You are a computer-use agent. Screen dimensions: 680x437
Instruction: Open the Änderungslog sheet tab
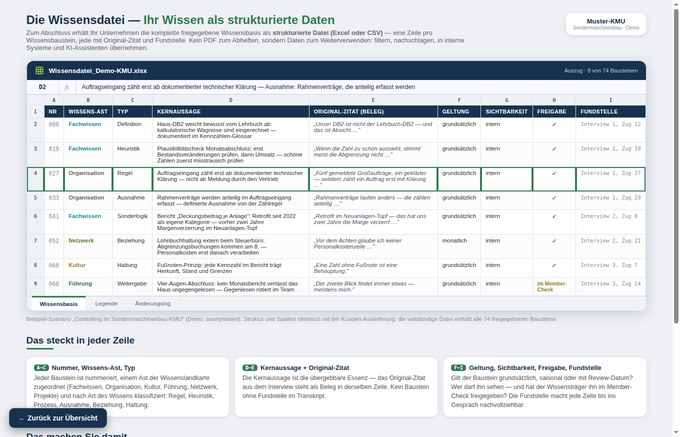tap(153, 303)
